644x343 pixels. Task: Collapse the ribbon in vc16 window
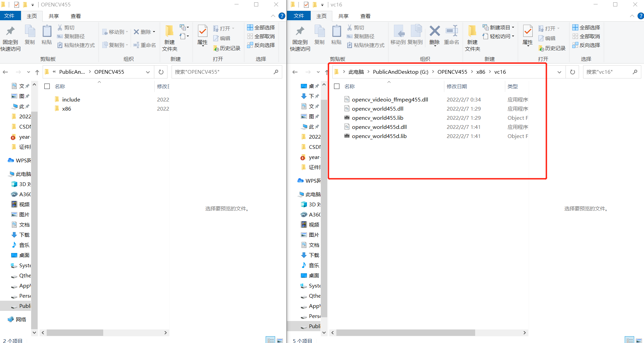[x=632, y=16]
